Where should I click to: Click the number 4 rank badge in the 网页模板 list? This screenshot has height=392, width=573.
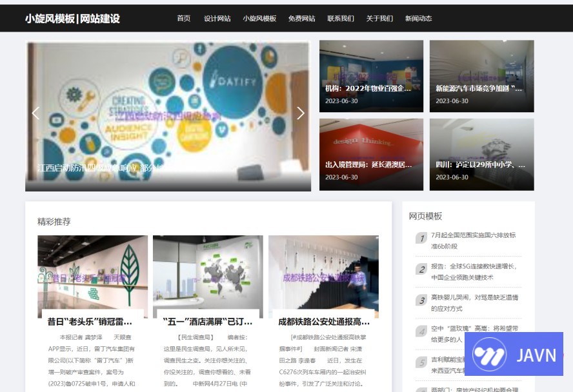point(422,331)
